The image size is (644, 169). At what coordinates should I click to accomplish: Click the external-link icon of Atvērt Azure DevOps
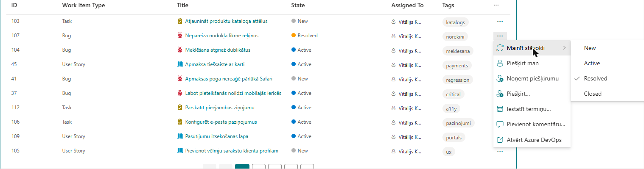pos(500,140)
